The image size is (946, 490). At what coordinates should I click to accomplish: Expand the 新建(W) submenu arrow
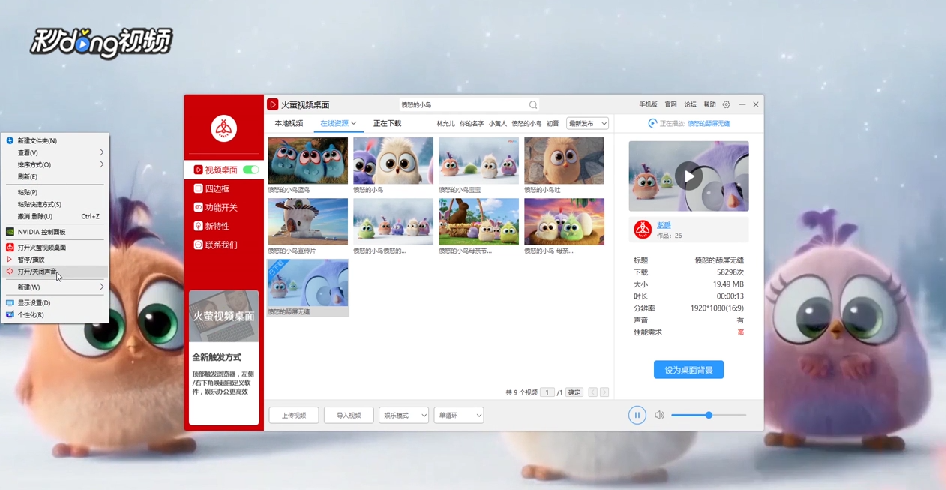(x=101, y=287)
